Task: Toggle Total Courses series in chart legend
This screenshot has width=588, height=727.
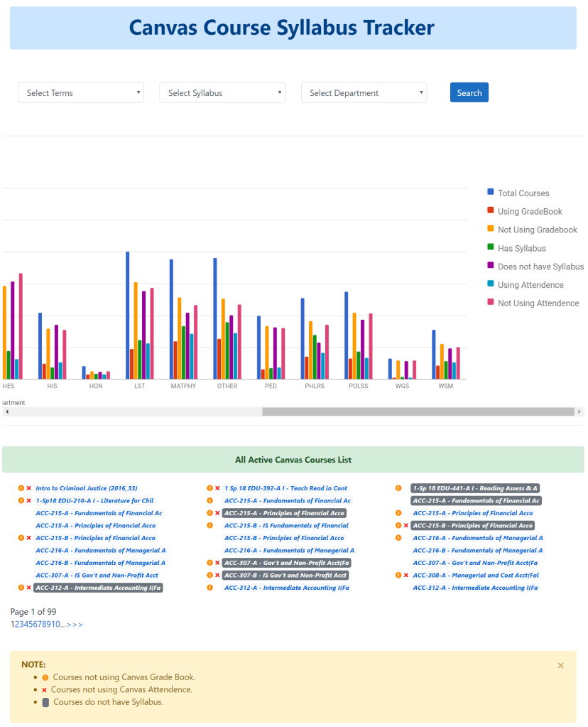Action: pos(523,193)
